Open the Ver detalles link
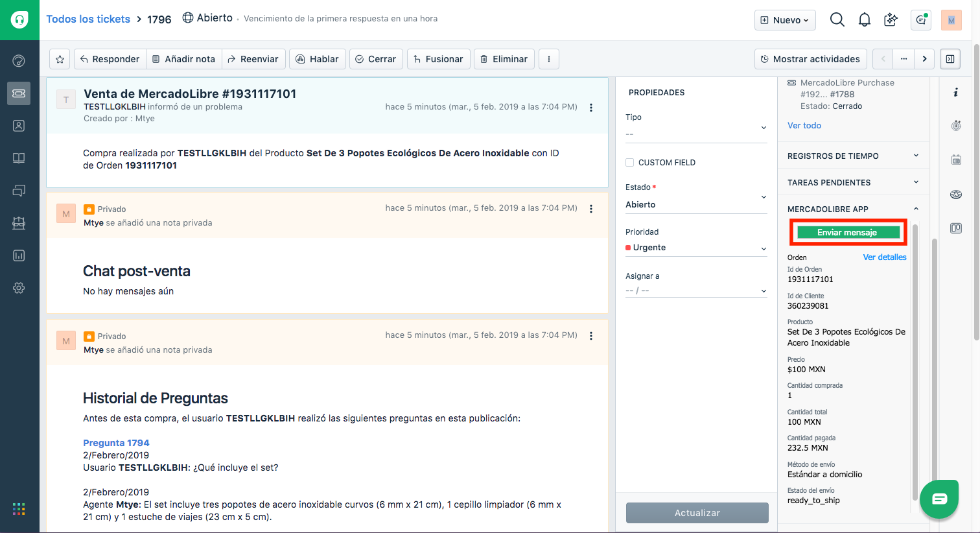The image size is (980, 533). (x=885, y=257)
